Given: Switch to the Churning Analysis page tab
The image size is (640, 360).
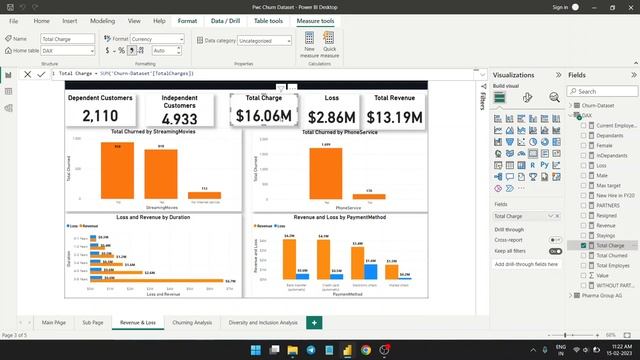Looking at the screenshot, I should coord(192,322).
